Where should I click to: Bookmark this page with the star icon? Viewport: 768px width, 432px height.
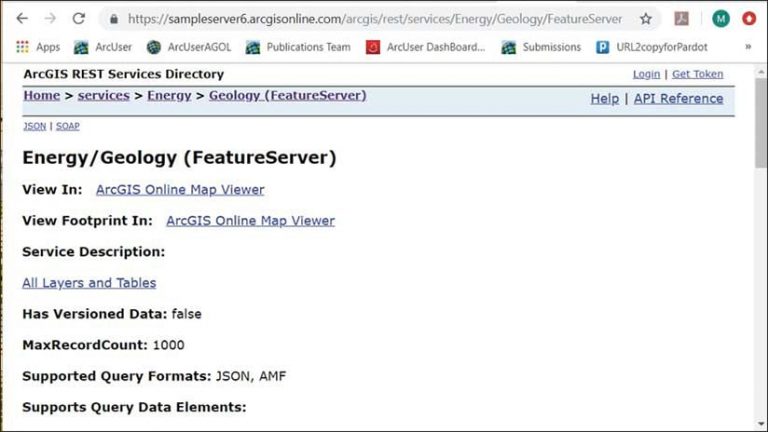(x=646, y=19)
